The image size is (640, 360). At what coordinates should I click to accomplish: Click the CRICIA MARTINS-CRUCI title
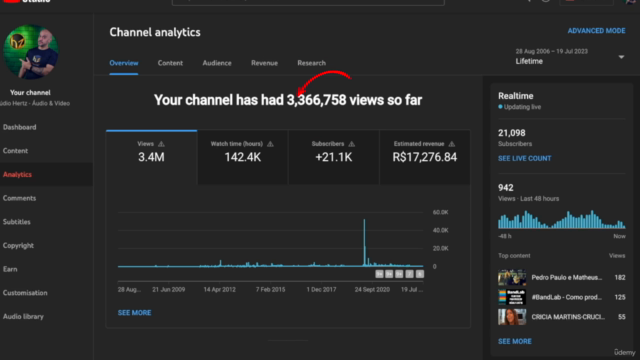(x=568, y=317)
